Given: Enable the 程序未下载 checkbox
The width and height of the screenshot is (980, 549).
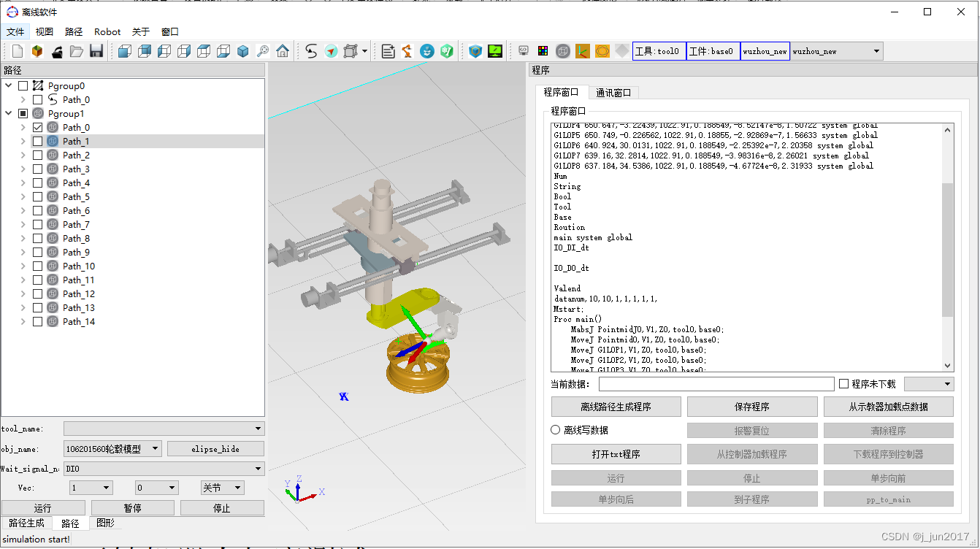Looking at the screenshot, I should tap(844, 384).
